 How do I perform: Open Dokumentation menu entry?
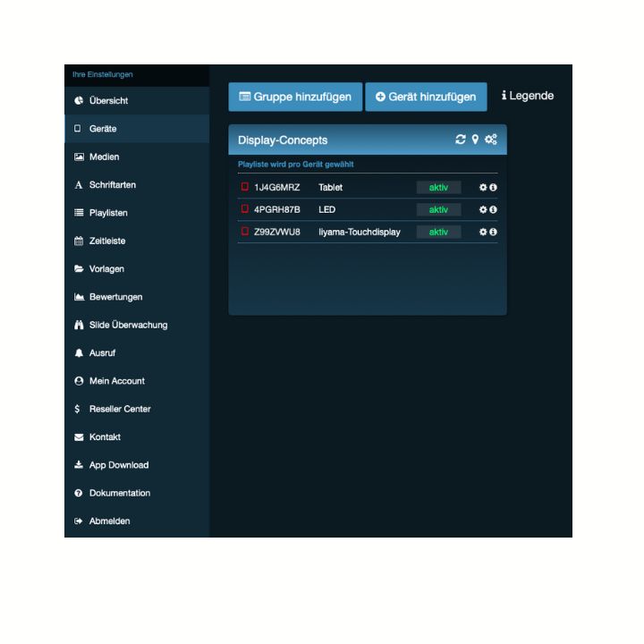click(x=137, y=493)
